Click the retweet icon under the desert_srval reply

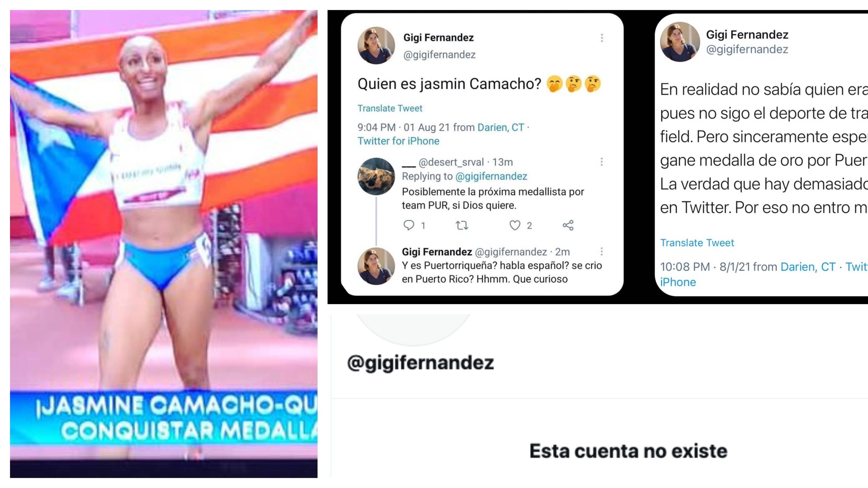click(462, 225)
